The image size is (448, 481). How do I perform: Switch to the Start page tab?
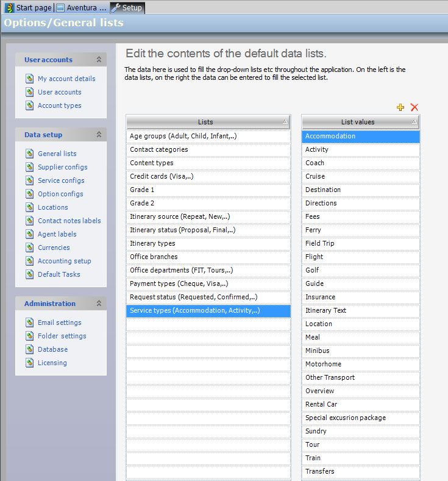click(x=28, y=8)
